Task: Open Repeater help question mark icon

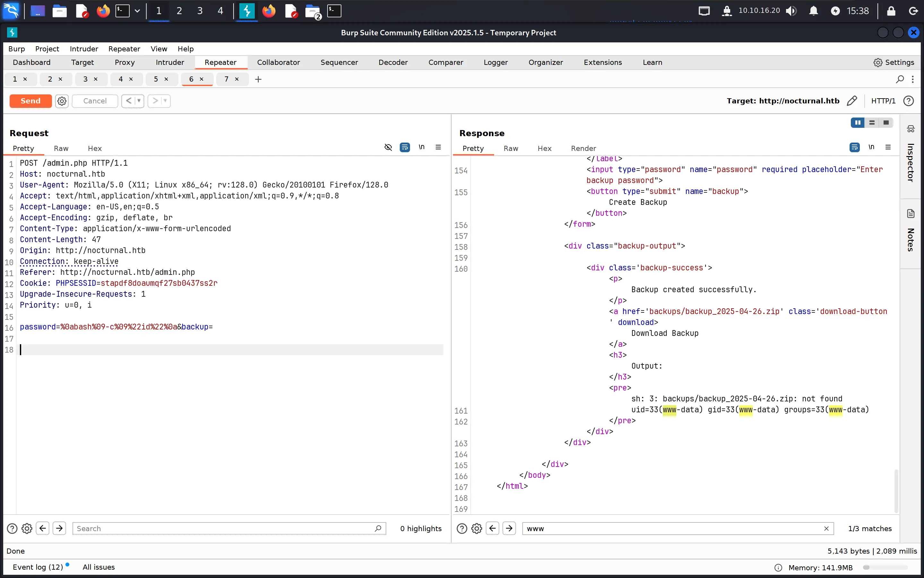Action: point(908,101)
